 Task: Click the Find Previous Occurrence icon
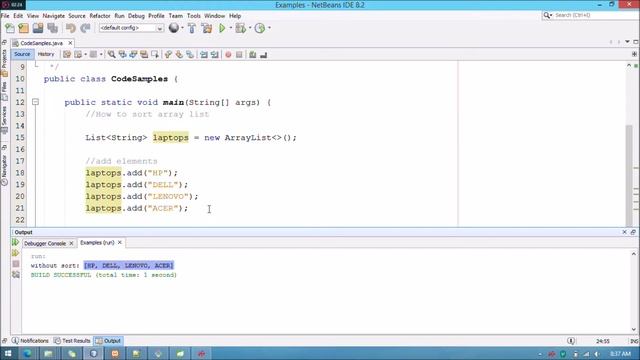(122, 55)
